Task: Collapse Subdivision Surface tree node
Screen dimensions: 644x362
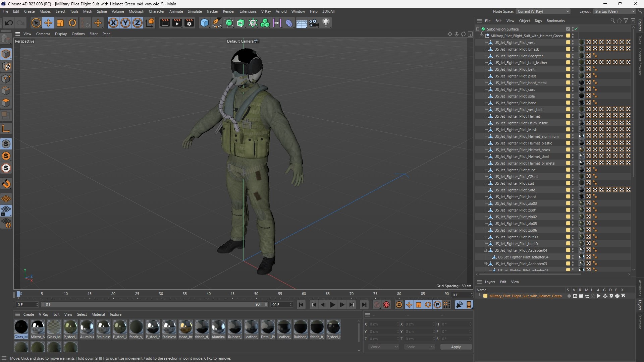Action: point(478,29)
